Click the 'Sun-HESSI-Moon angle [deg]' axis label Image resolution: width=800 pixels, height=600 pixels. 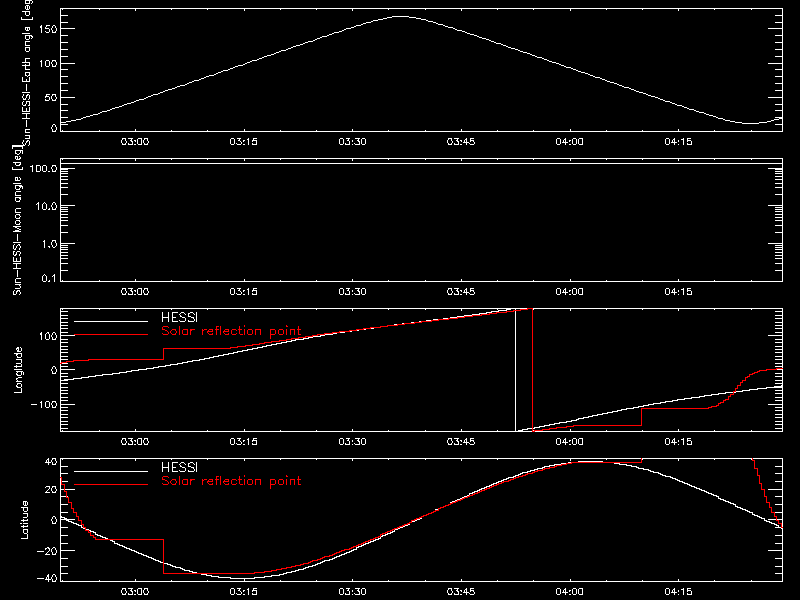pos(17,221)
